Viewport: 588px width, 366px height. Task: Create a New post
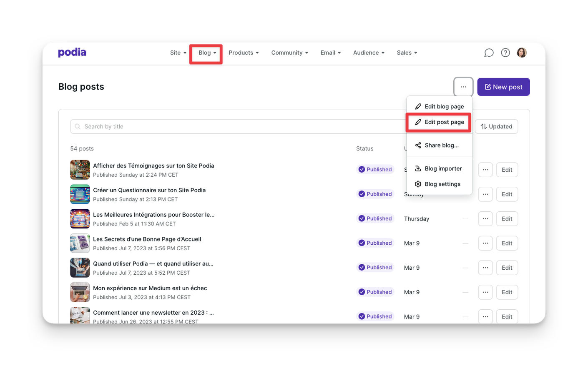click(503, 87)
